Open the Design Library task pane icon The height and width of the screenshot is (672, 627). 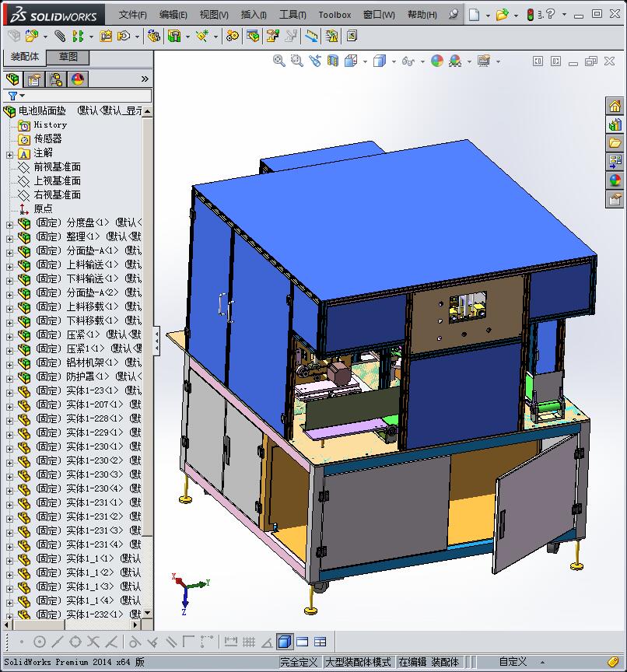click(615, 124)
